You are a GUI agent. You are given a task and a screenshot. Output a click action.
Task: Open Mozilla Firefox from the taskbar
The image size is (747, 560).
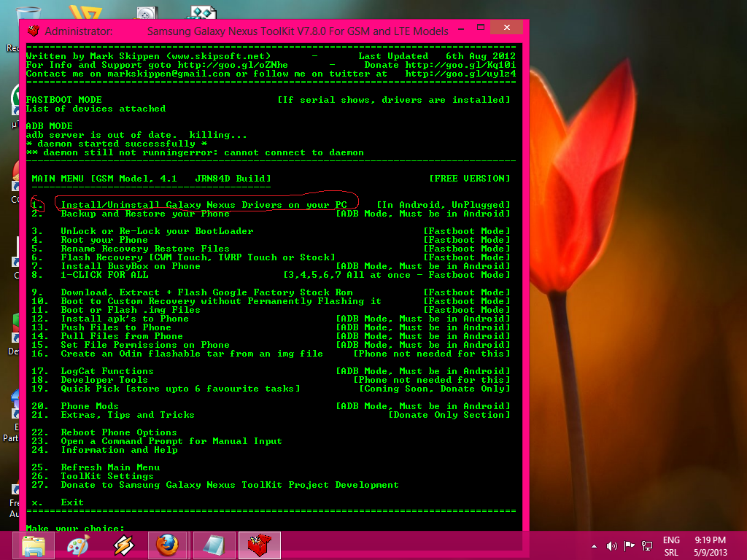coord(168,545)
